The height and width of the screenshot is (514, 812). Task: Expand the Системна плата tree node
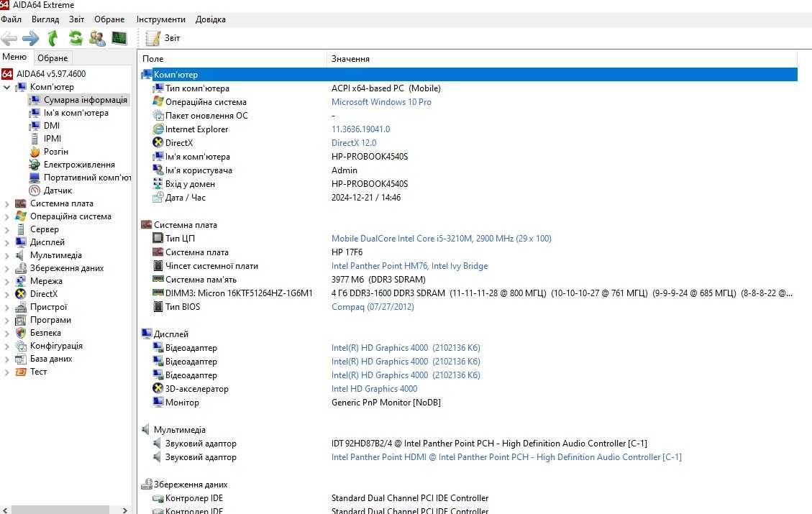click(6, 204)
